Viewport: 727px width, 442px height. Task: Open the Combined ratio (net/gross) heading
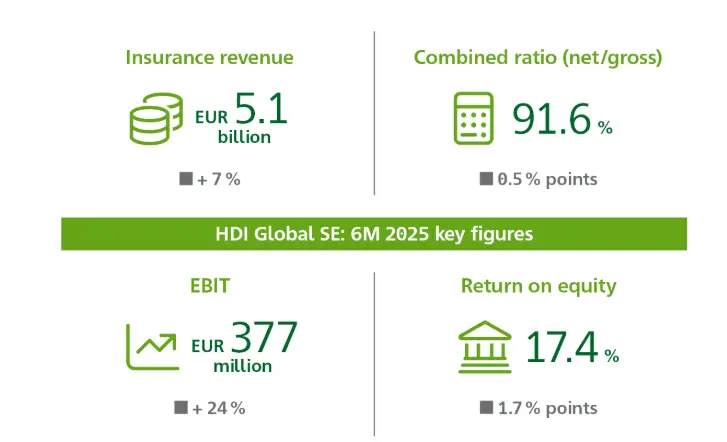click(537, 57)
